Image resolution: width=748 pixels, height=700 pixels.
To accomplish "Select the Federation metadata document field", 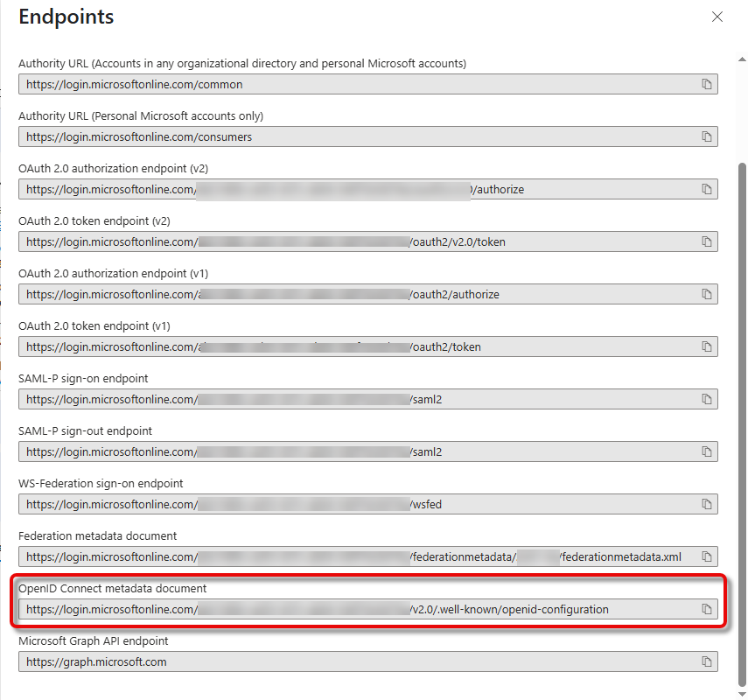I will point(350,557).
